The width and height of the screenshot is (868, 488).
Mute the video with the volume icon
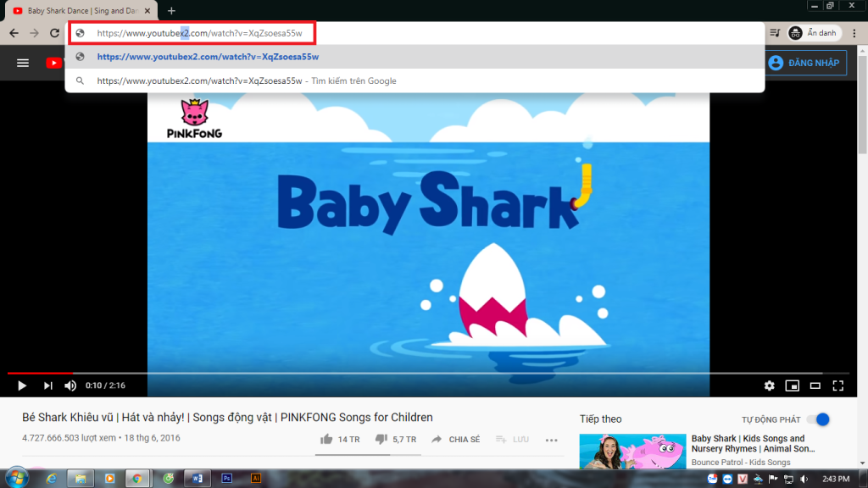click(x=70, y=385)
